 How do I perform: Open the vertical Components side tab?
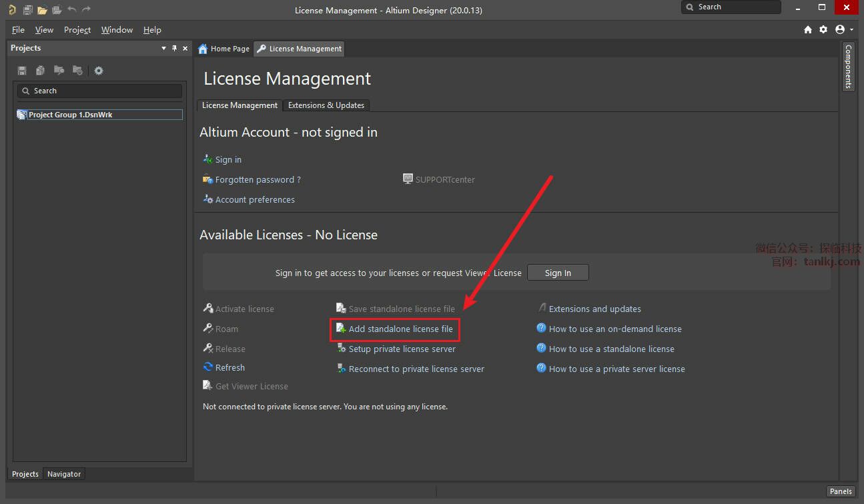pos(849,66)
